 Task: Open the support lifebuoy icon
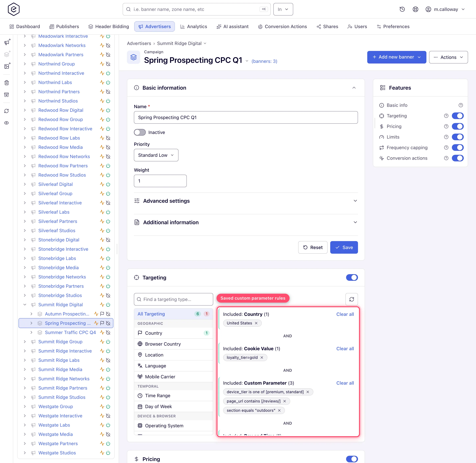(x=416, y=9)
